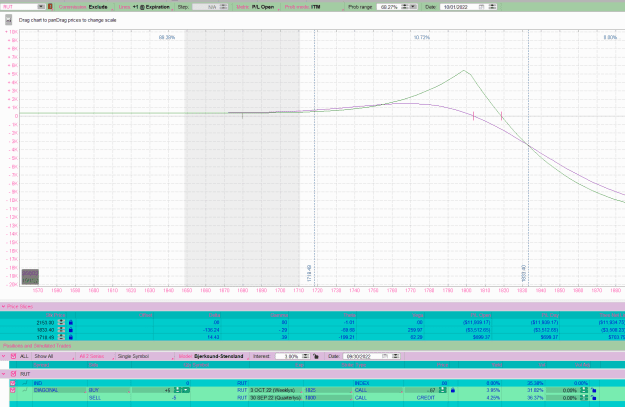Adjust the -.67 price stepper
625x407 pixels.
[x=442, y=390]
